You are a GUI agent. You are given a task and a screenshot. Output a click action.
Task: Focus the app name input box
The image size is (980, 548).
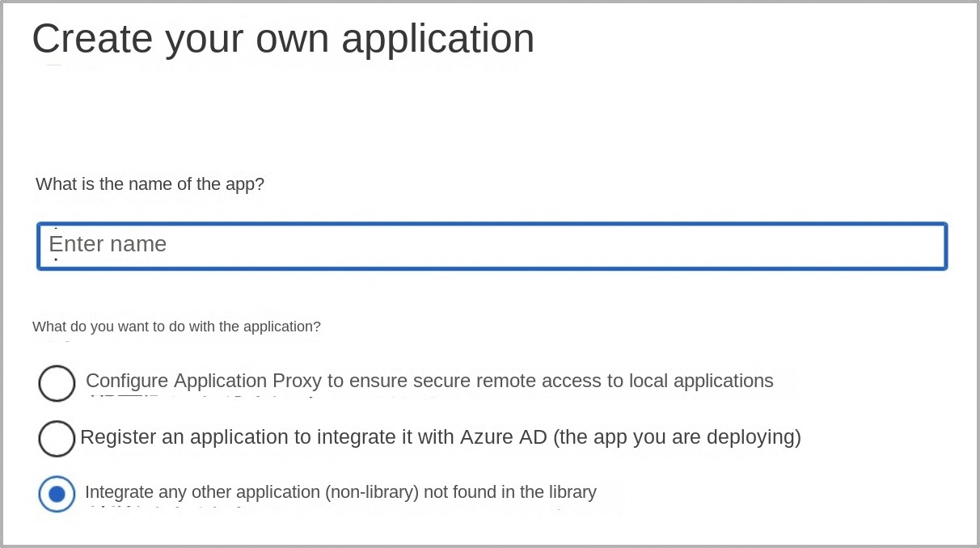click(566, 246)
